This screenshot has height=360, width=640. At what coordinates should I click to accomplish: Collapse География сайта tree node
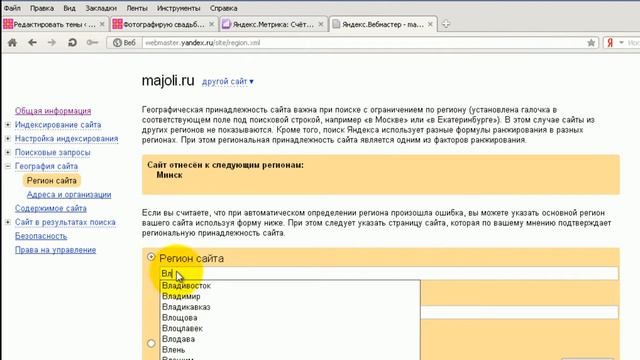8,166
